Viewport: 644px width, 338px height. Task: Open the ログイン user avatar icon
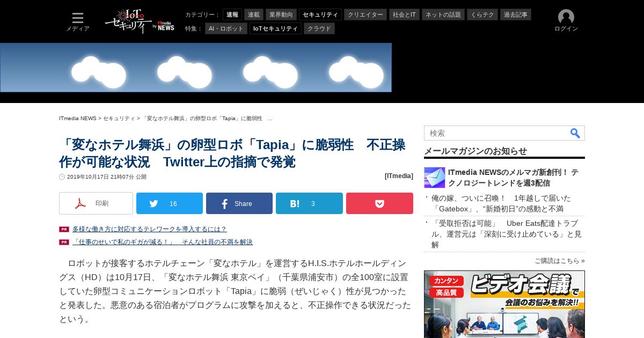(x=566, y=17)
